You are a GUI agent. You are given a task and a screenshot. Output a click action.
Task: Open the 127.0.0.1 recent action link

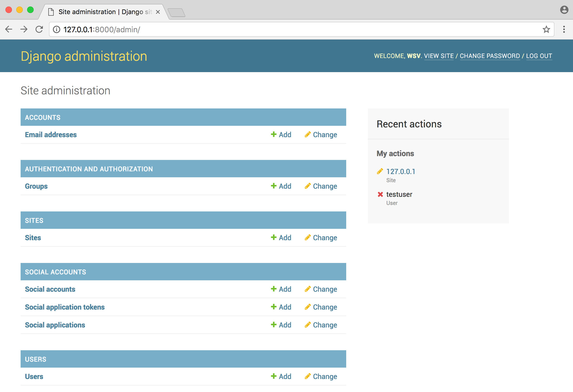[401, 172]
